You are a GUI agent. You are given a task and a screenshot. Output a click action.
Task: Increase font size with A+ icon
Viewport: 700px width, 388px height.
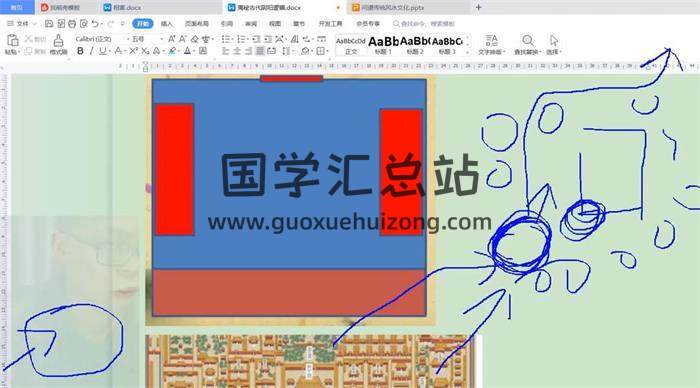coord(171,39)
